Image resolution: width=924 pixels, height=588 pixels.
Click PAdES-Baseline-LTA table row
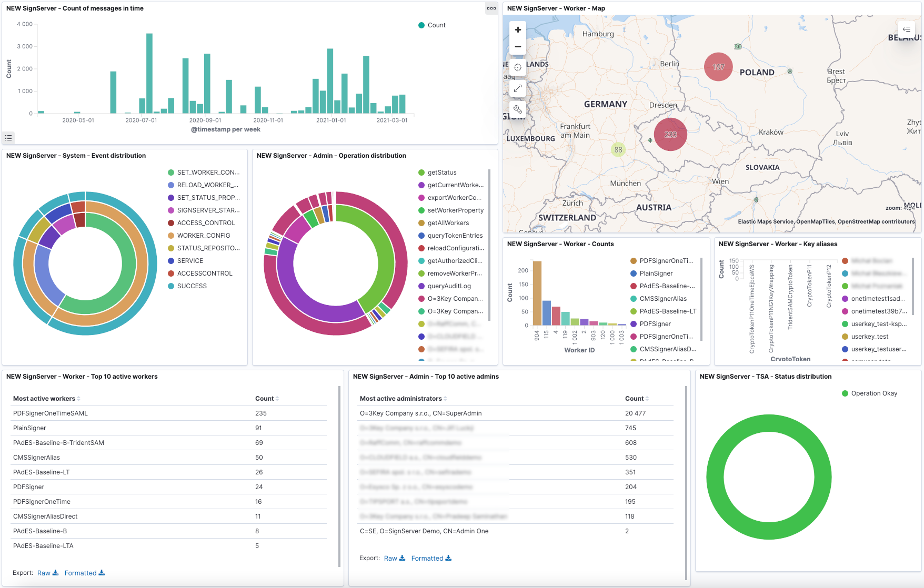coord(169,546)
